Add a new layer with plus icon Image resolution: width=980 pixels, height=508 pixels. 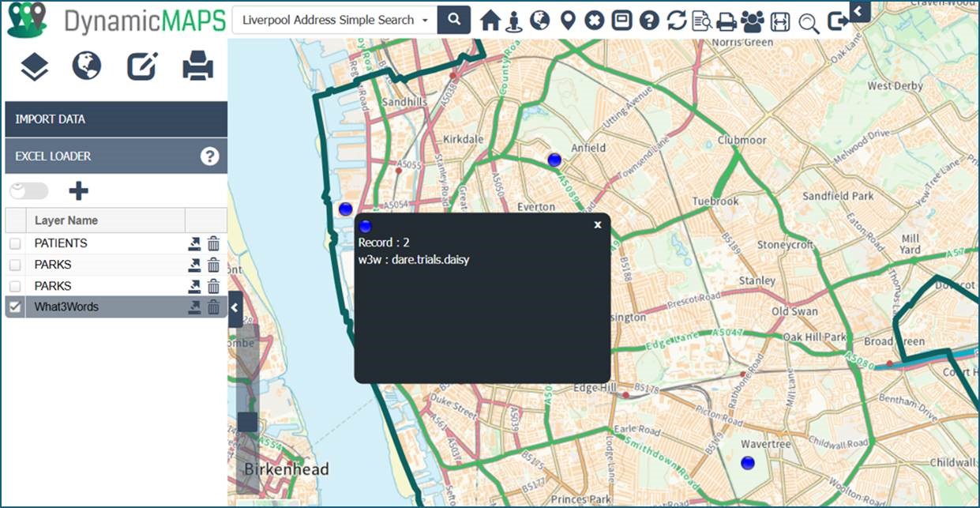[x=78, y=190]
